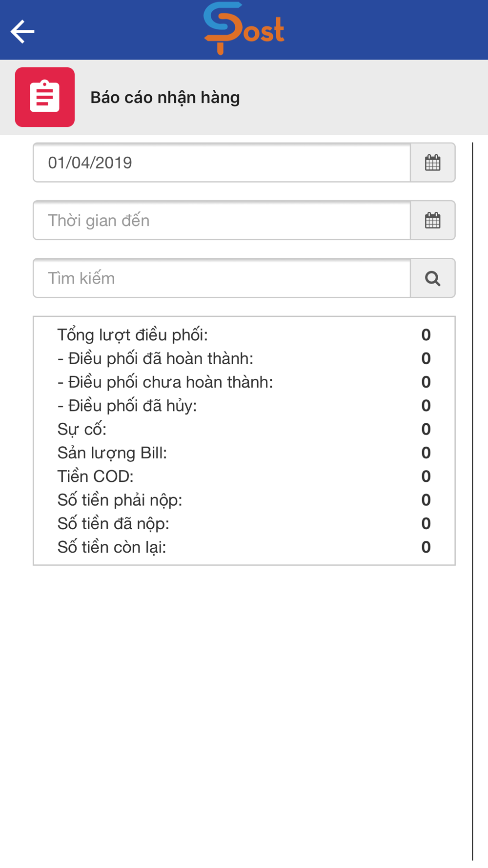Tap the Số tiền đã nộp row

244,523
